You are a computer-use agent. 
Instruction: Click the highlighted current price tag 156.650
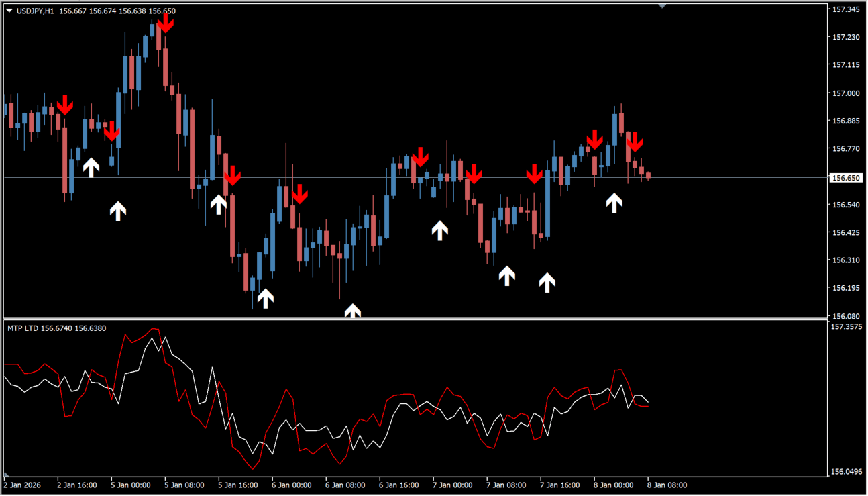point(846,178)
